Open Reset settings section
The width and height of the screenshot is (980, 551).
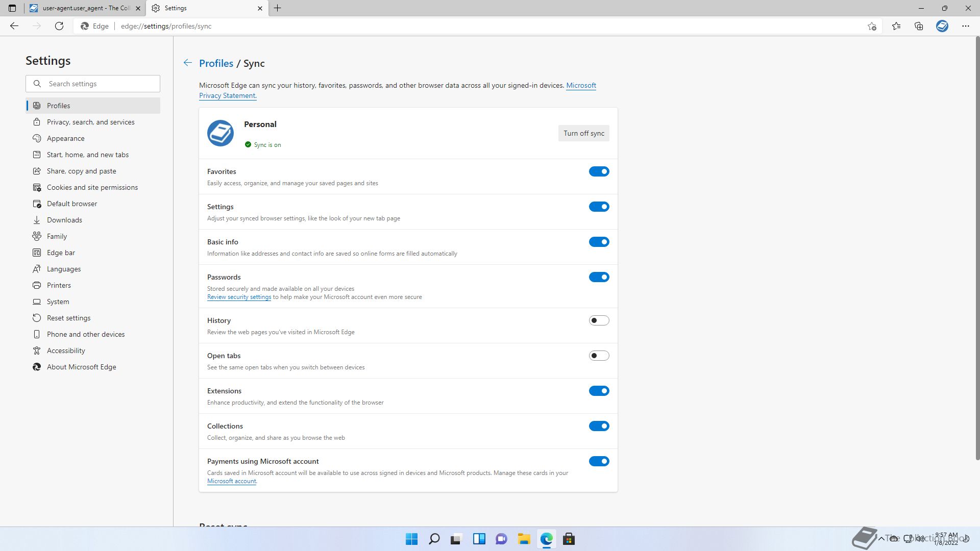[93, 318]
